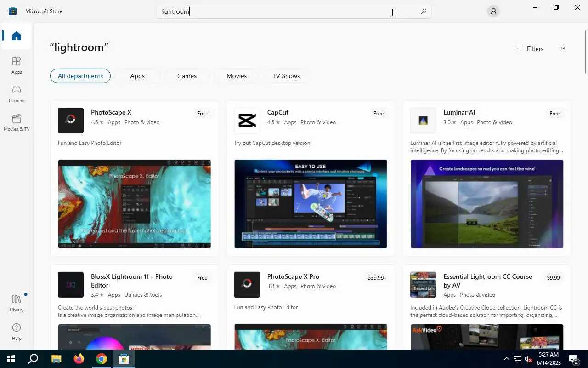This screenshot has height=368, width=588.
Task: Click the search magnifier icon
Action: point(424,11)
